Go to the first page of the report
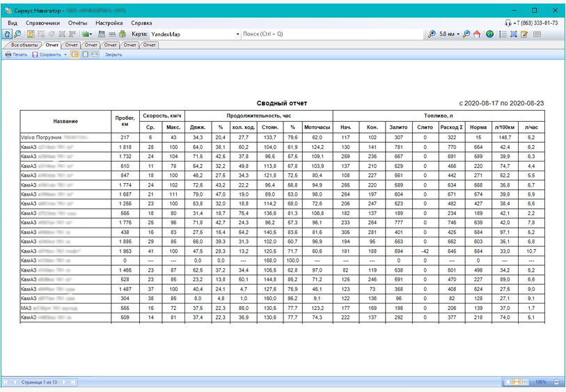The width and height of the screenshot is (566, 392). (x=7, y=382)
